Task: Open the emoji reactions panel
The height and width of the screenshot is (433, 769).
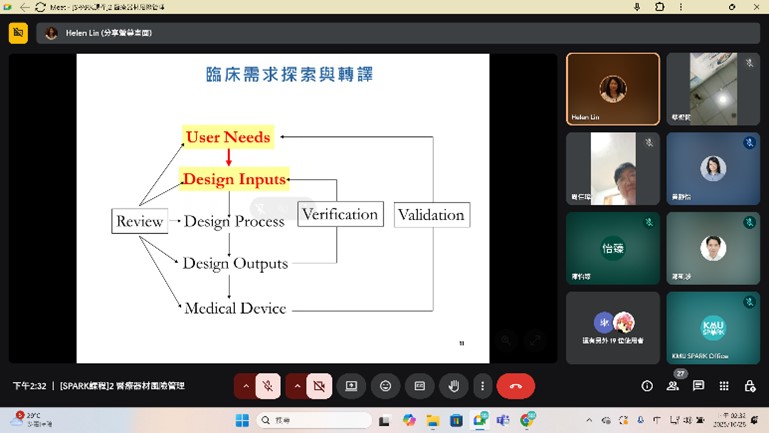Action: (385, 386)
